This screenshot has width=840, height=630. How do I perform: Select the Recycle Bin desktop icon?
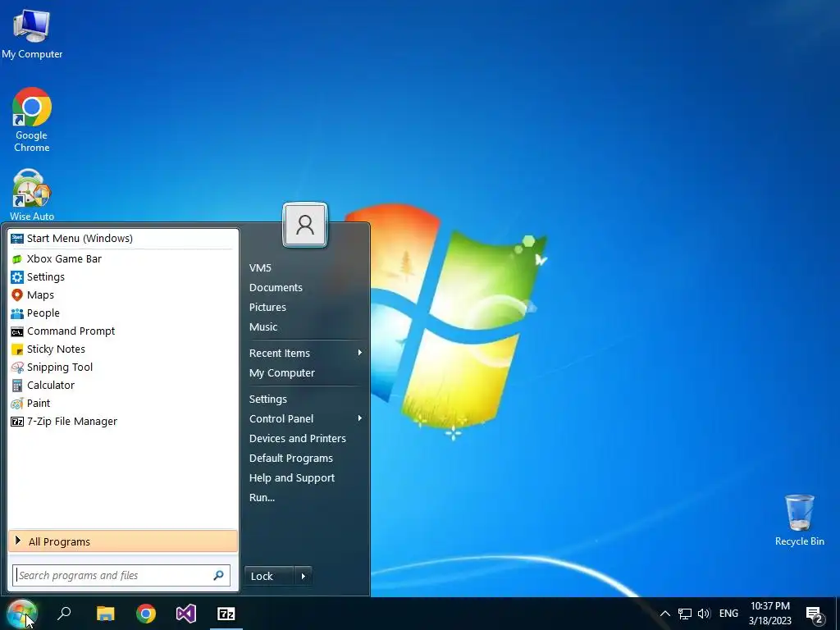[799, 520]
